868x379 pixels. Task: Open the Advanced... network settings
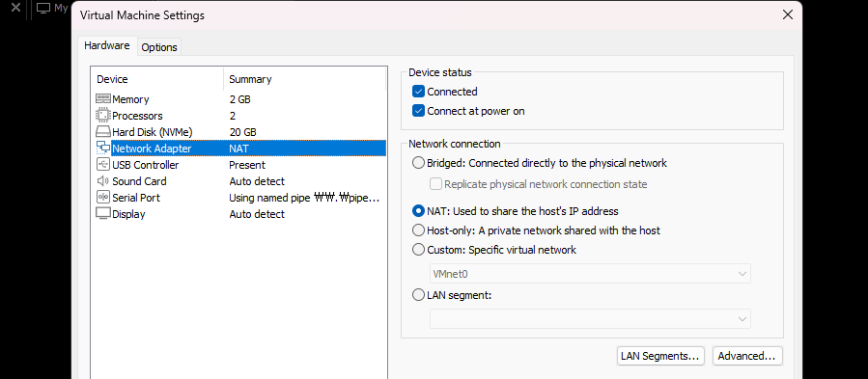pos(747,356)
